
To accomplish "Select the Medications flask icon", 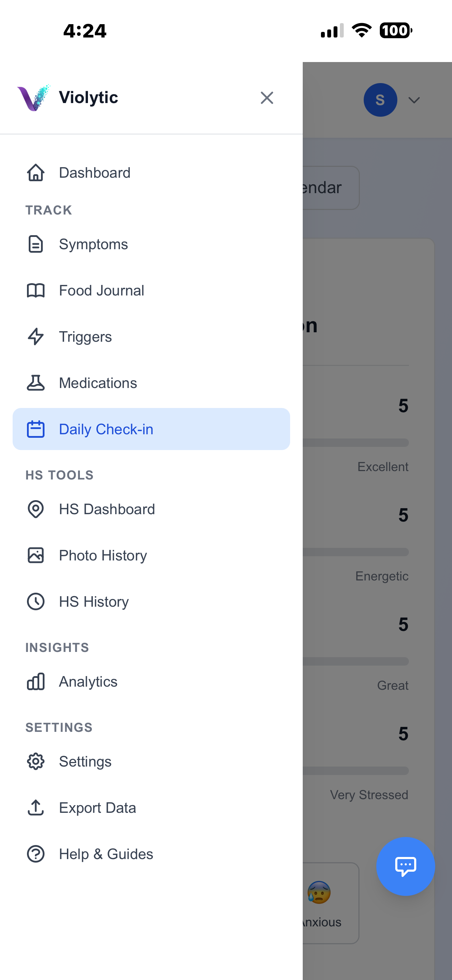I will pyautogui.click(x=35, y=383).
